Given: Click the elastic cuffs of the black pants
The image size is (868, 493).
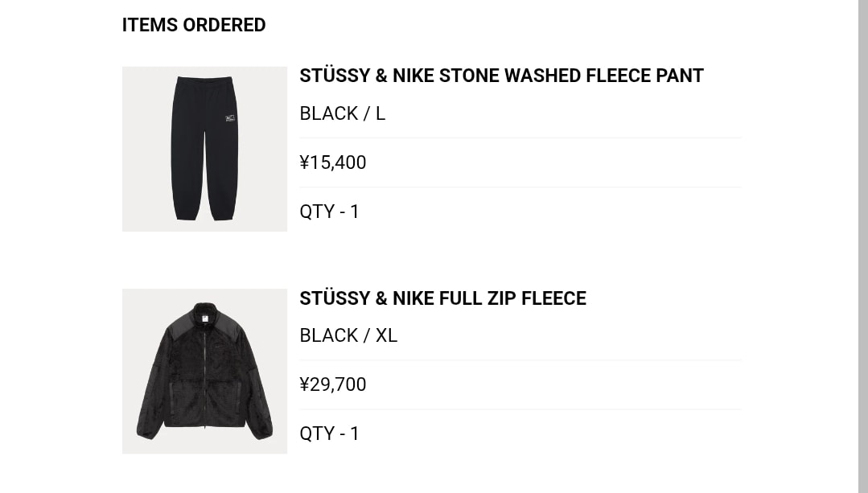Looking at the screenshot, I should tap(187, 214).
